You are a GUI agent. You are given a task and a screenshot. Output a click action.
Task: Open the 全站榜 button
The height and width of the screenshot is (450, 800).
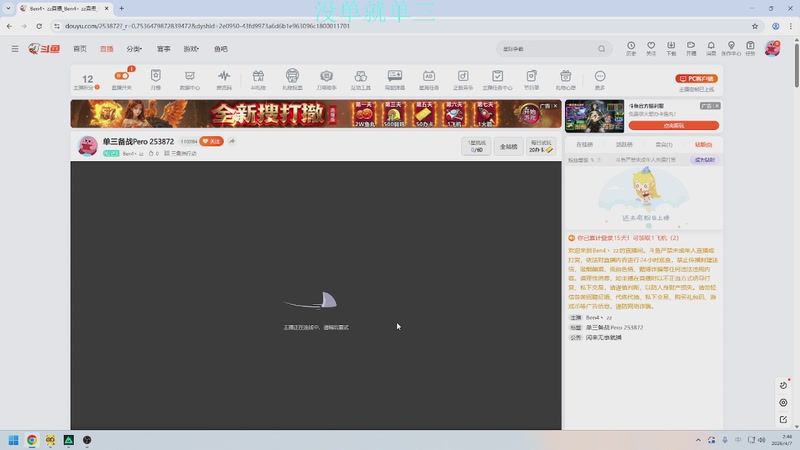508,146
